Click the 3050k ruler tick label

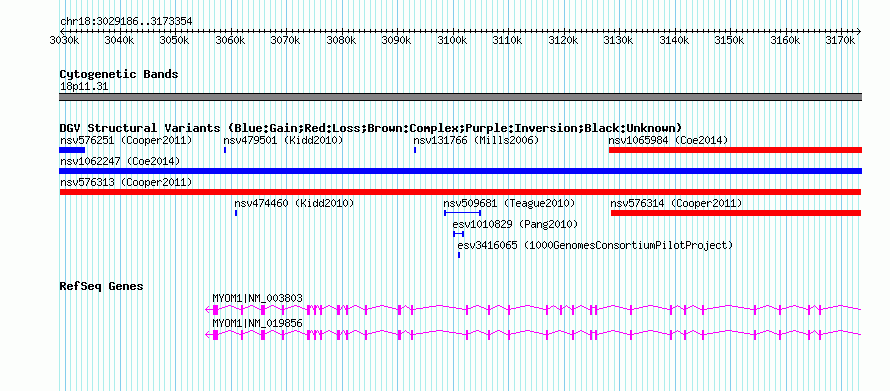point(175,41)
